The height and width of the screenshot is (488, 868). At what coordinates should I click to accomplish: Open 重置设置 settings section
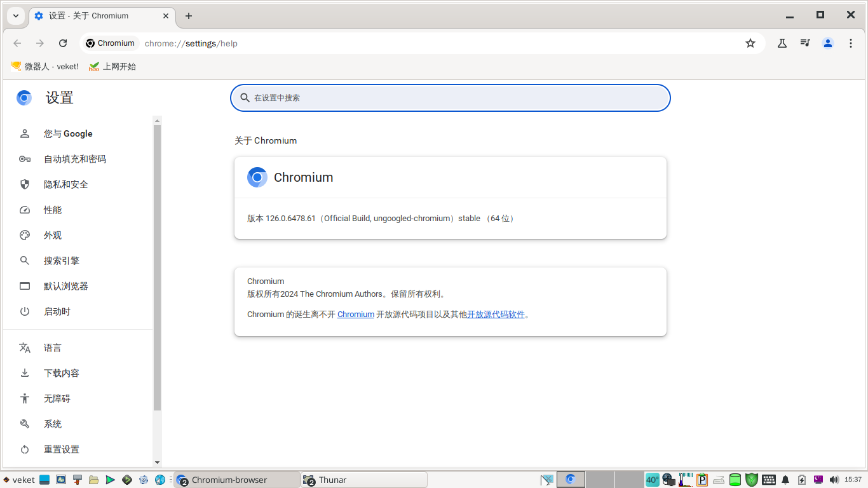[78, 449]
